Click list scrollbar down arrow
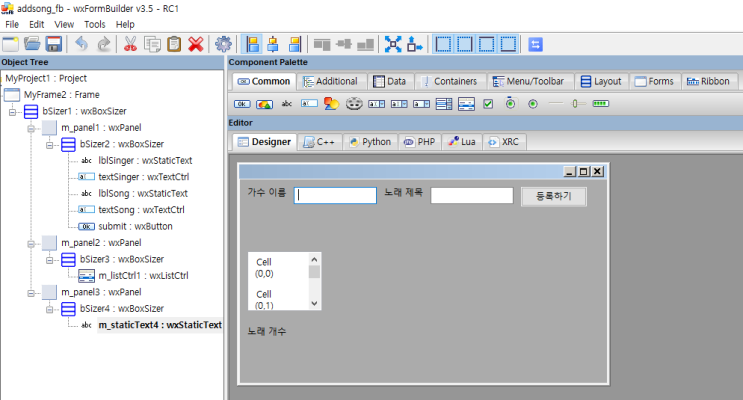 (314, 303)
